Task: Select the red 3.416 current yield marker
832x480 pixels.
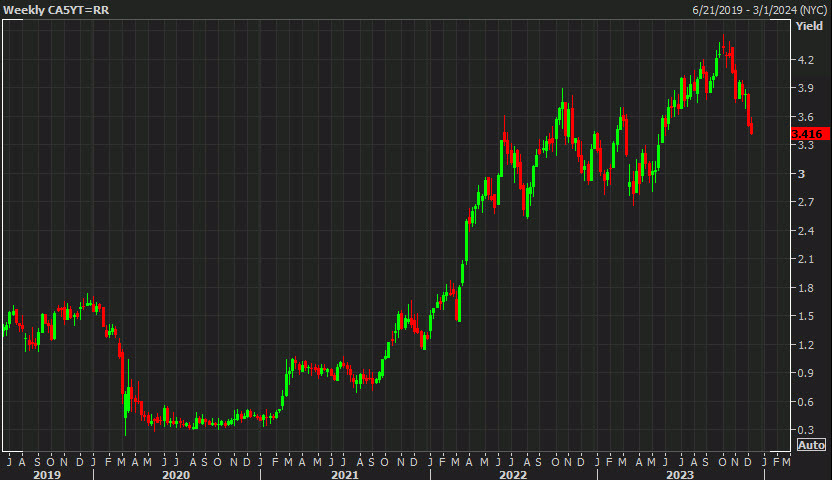Action: click(x=807, y=133)
